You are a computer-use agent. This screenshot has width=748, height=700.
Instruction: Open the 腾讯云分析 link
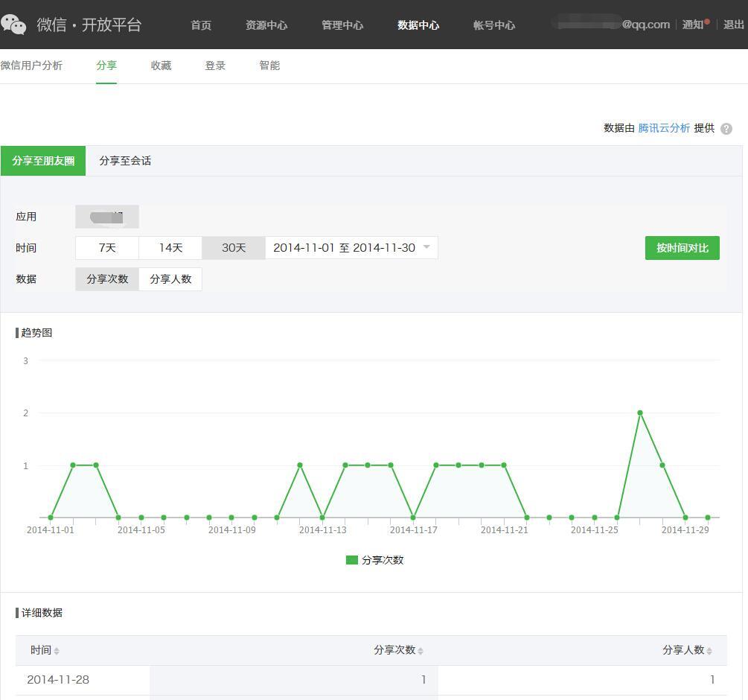click(664, 128)
